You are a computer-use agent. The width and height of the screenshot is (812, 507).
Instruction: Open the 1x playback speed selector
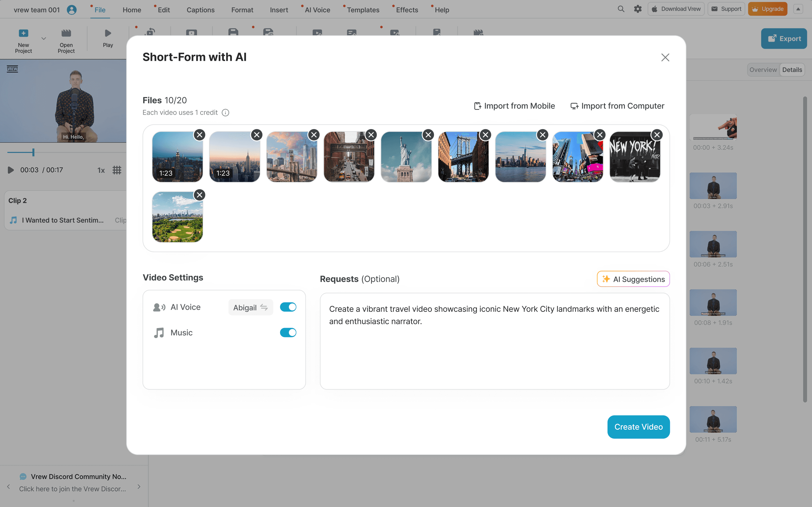click(x=101, y=170)
